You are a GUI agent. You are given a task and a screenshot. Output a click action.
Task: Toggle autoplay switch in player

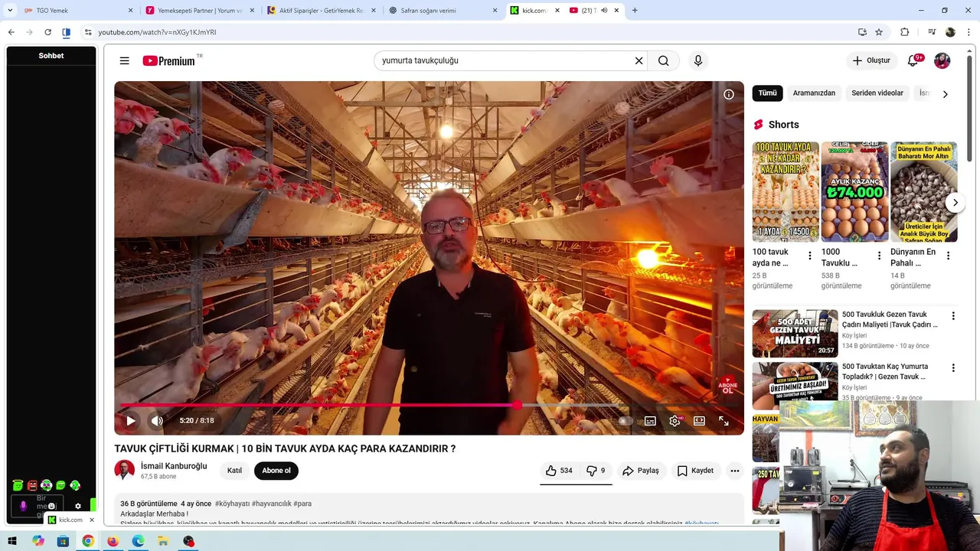pyautogui.click(x=624, y=421)
